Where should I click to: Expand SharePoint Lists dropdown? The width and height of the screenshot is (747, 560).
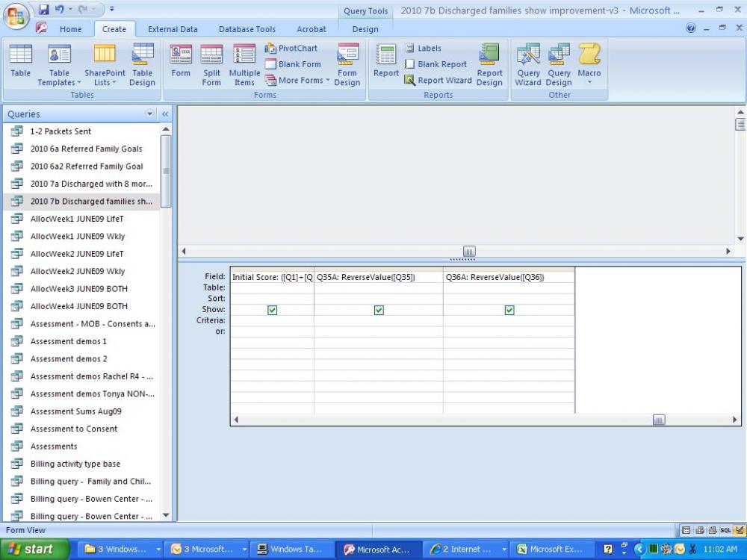click(105, 65)
